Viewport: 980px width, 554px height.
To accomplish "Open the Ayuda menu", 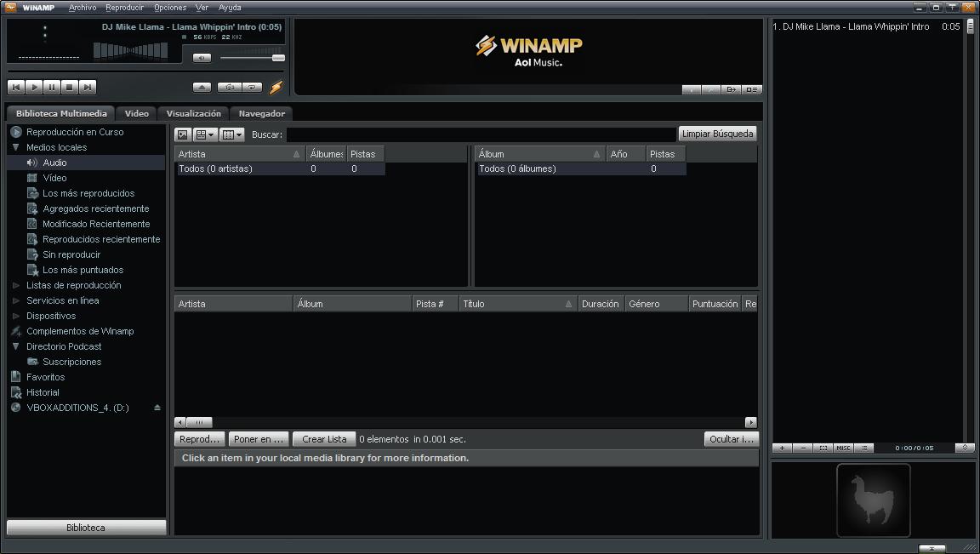I will [x=230, y=8].
